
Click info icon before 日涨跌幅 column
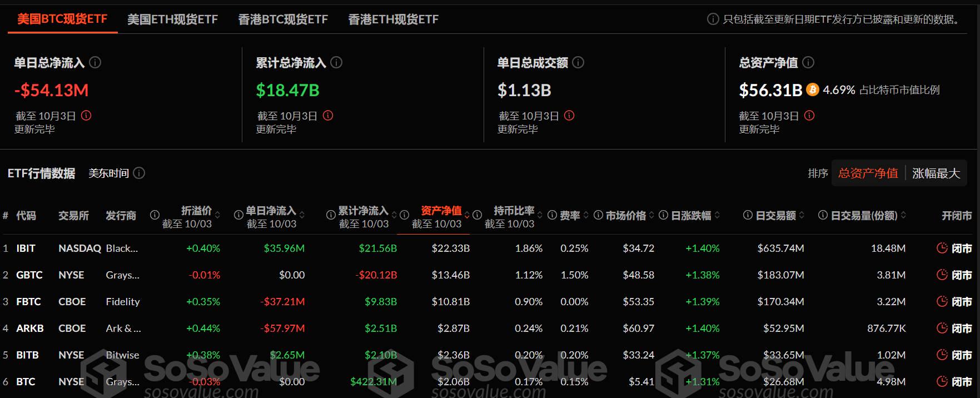pos(663,215)
